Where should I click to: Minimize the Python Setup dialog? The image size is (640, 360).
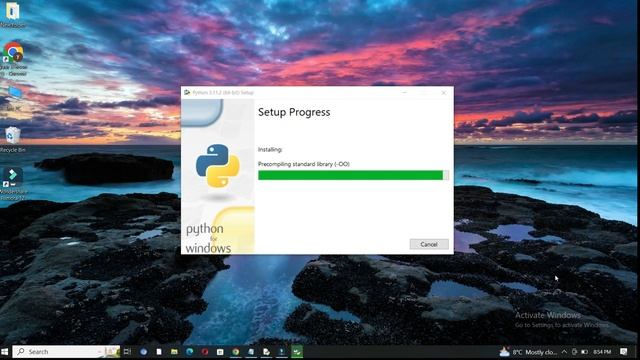[404, 93]
